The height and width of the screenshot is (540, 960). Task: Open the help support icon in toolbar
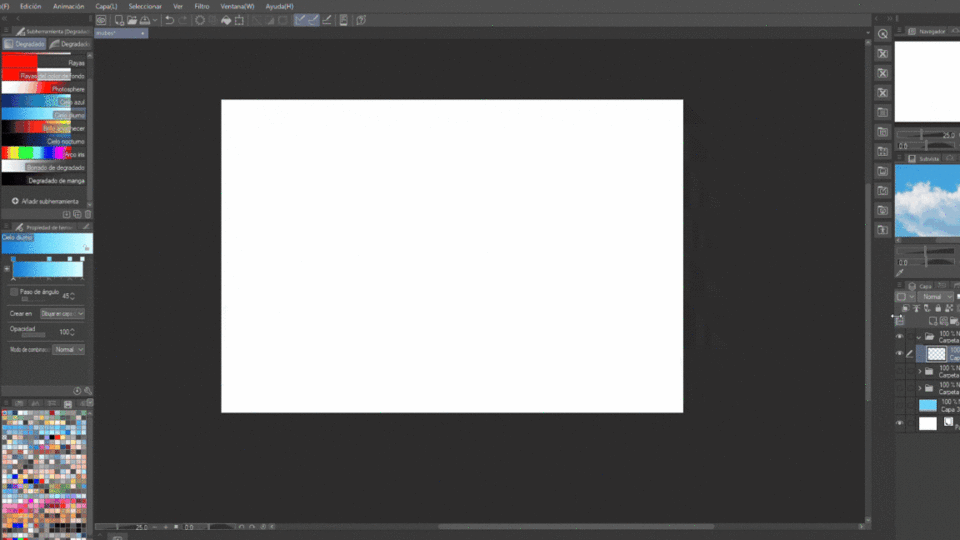click(x=361, y=20)
